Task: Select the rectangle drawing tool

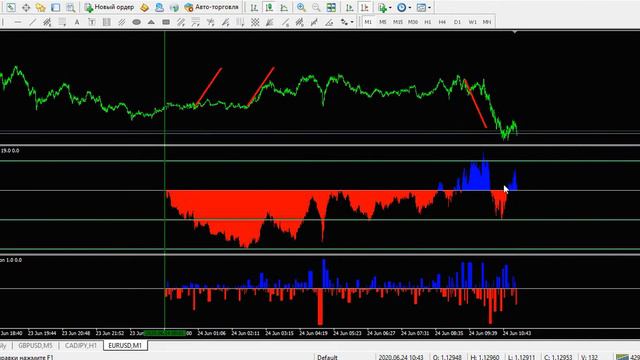Action: coord(166,22)
